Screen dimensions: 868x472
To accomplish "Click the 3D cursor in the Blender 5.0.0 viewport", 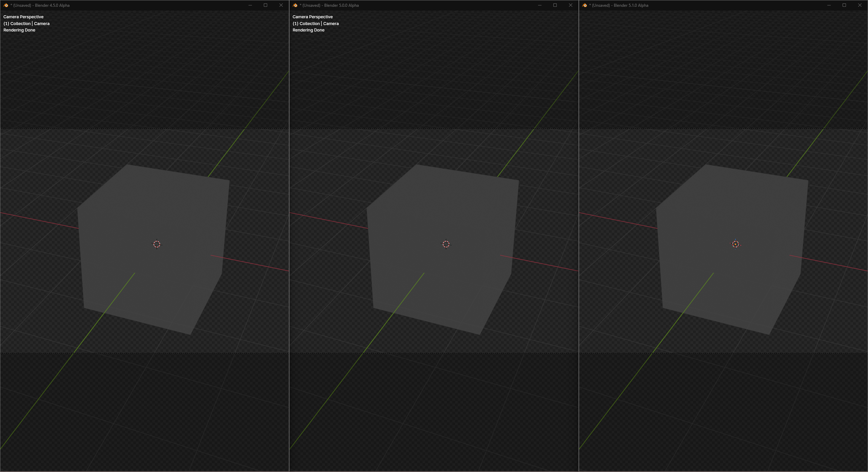I will pyautogui.click(x=446, y=244).
